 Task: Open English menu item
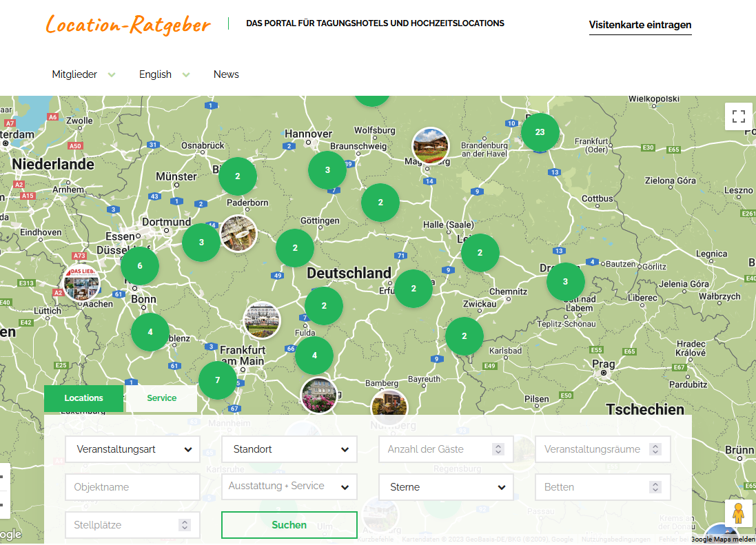point(155,74)
